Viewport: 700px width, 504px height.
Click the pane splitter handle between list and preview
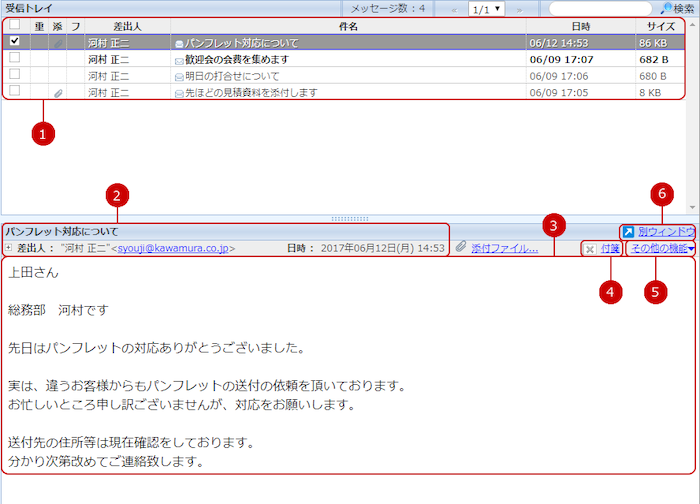(x=350, y=217)
